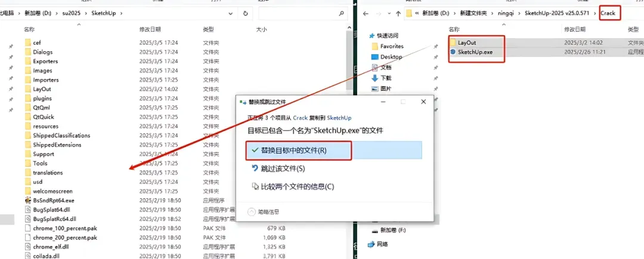This screenshot has height=259, width=644.
Task: Click the cef folder icon in left window
Action: click(28, 43)
